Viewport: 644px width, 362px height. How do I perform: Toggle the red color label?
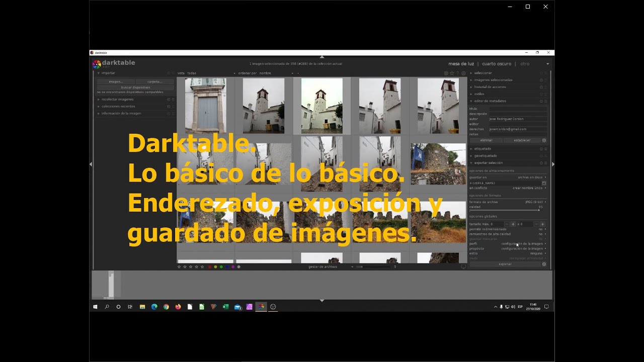(210, 267)
